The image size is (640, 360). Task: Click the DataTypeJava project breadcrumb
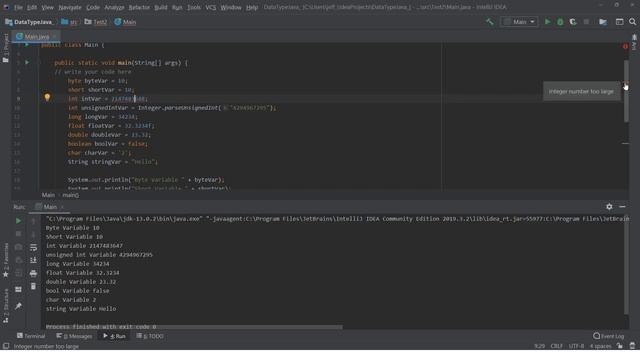pyautogui.click(x=29, y=22)
